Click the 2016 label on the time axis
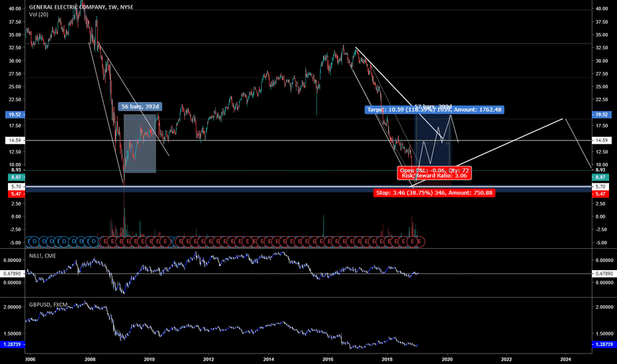The width and height of the screenshot is (617, 364). (x=328, y=359)
